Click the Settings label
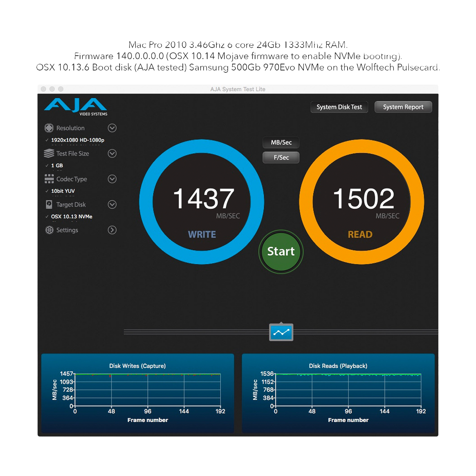The height and width of the screenshot is (476, 476). [x=67, y=230]
